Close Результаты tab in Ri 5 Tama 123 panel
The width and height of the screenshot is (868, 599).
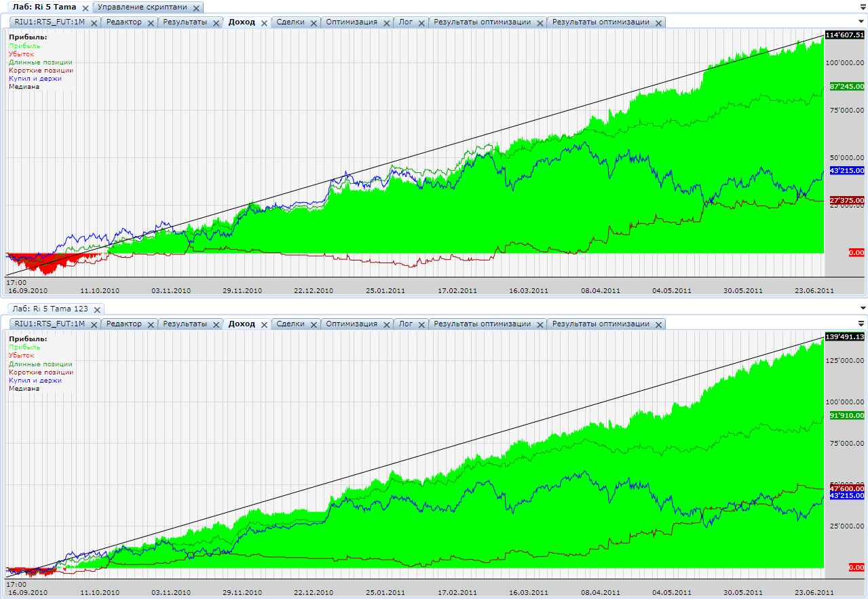pyautogui.click(x=216, y=324)
